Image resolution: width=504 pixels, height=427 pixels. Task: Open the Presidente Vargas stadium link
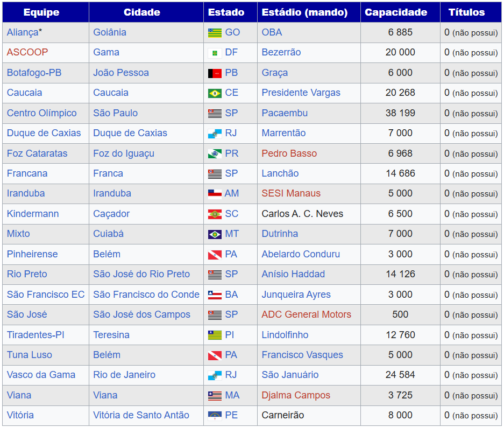coord(301,93)
